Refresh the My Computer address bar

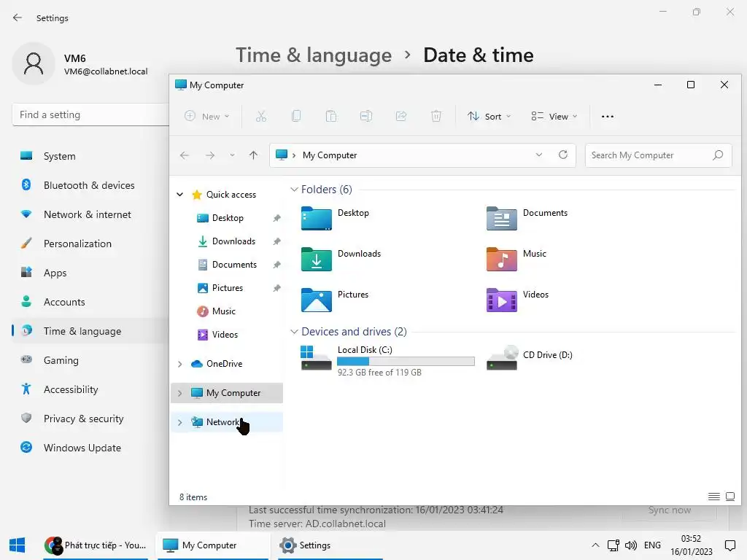[563, 155]
